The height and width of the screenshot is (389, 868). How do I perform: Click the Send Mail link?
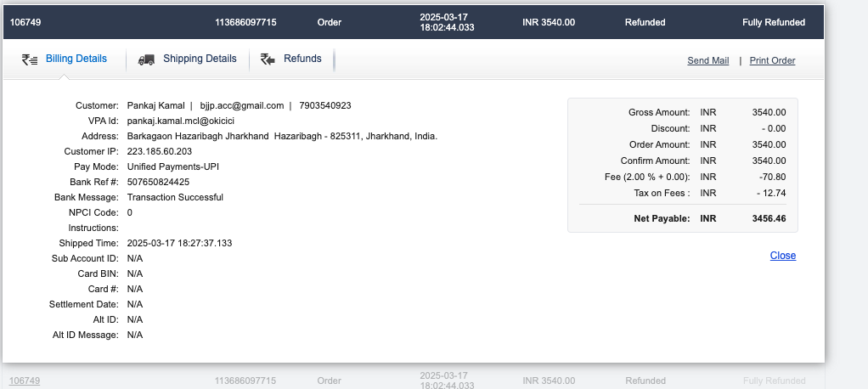click(x=707, y=60)
